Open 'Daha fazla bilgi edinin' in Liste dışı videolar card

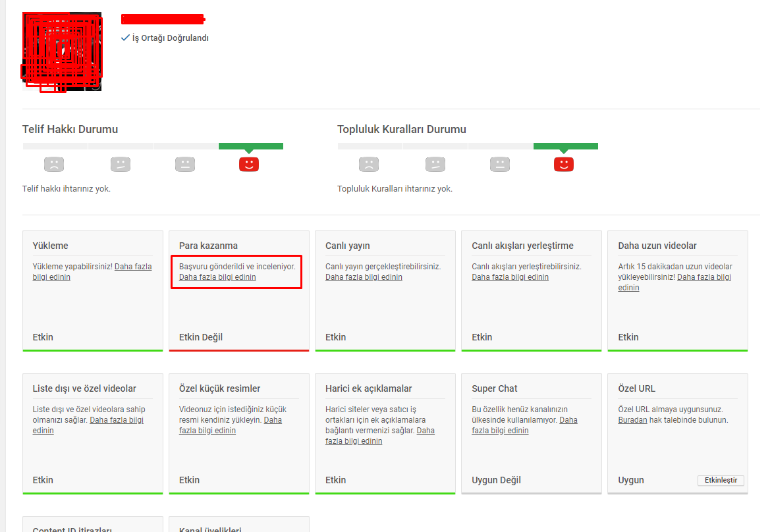(88, 425)
